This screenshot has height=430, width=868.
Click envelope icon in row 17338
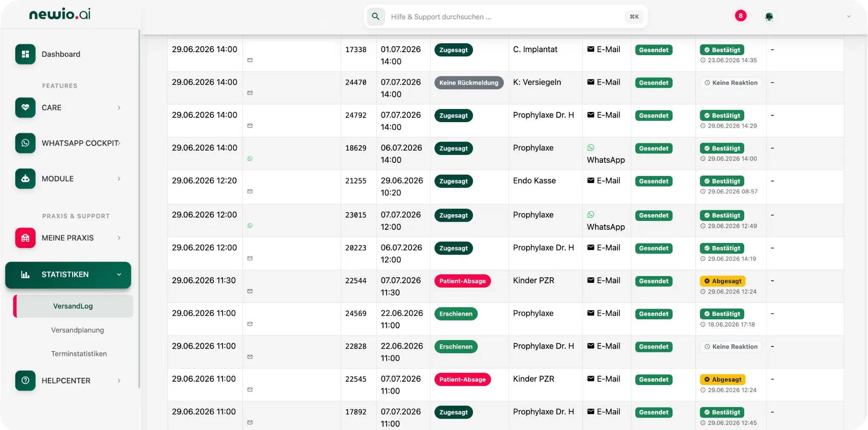[x=591, y=49]
